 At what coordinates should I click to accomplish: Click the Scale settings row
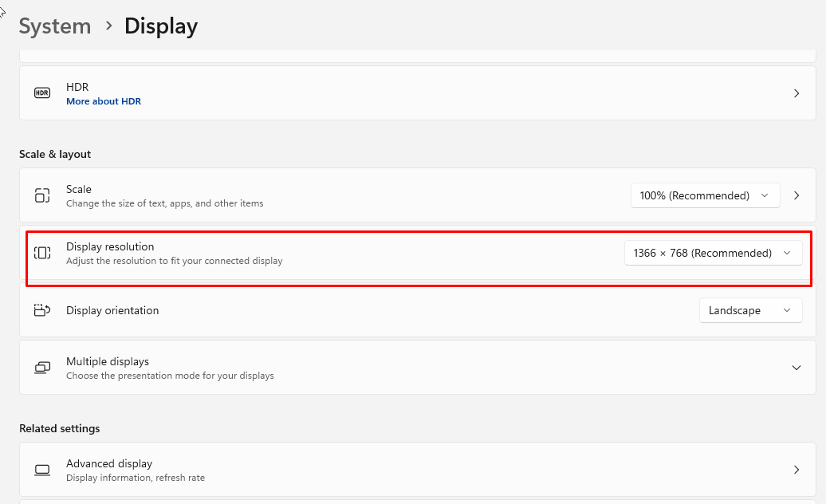tap(319, 195)
